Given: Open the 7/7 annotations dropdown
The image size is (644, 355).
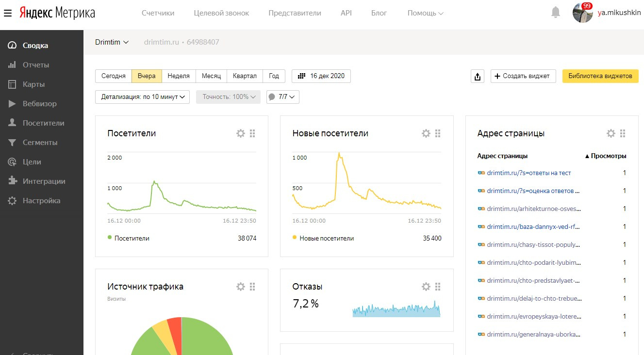Looking at the screenshot, I should (283, 97).
